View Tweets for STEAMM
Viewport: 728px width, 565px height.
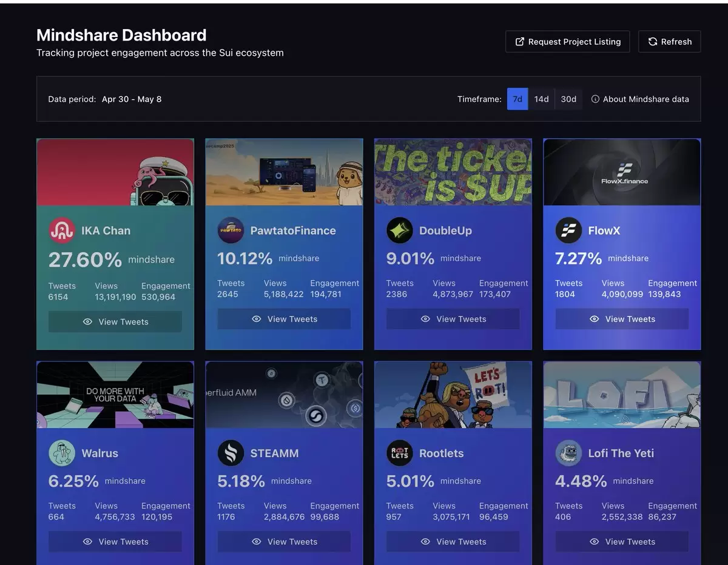pyautogui.click(x=284, y=542)
